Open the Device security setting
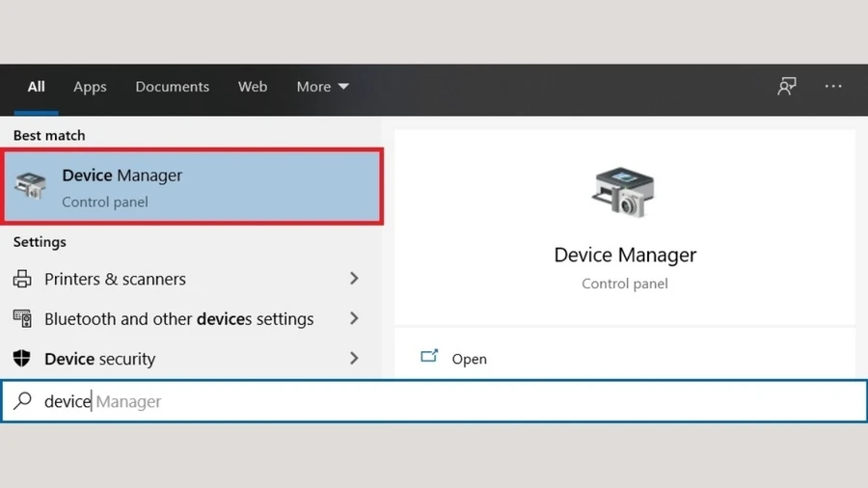Viewport: 868px width, 488px height. coord(191,359)
